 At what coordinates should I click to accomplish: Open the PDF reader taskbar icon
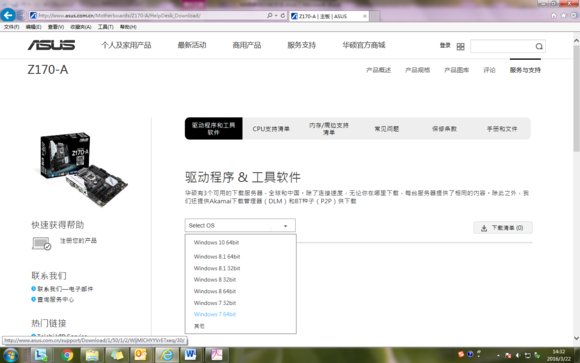(x=216, y=355)
